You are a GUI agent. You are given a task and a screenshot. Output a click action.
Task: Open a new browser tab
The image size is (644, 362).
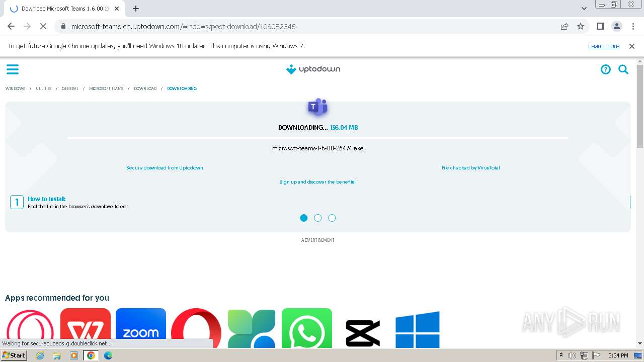pos(136,9)
